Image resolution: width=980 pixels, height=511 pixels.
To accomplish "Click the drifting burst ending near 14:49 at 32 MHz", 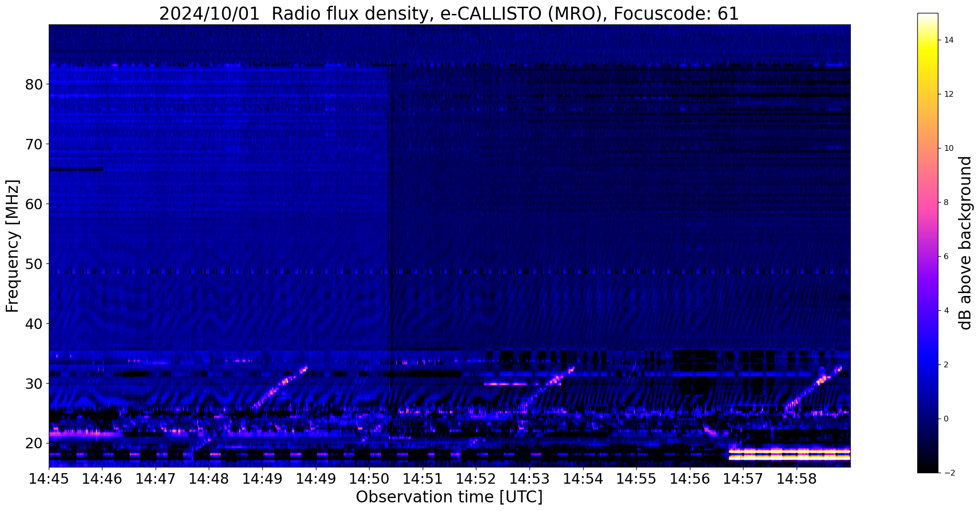I will tap(279, 388).
